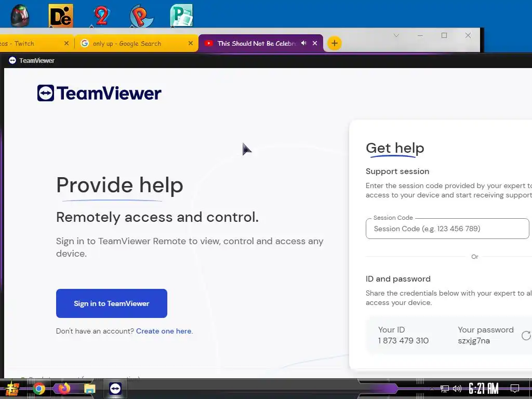Mute the YouTube tab via speaker icon
The height and width of the screenshot is (399, 532).
[x=303, y=43]
